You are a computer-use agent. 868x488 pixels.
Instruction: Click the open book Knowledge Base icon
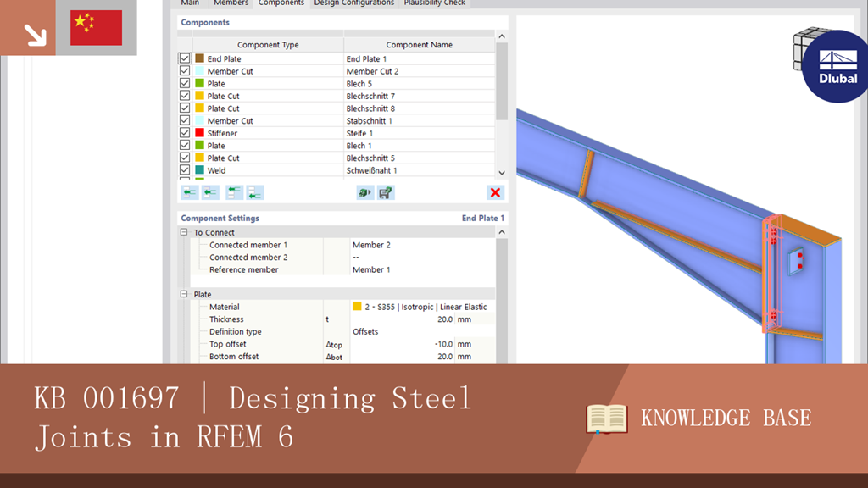coord(607,419)
